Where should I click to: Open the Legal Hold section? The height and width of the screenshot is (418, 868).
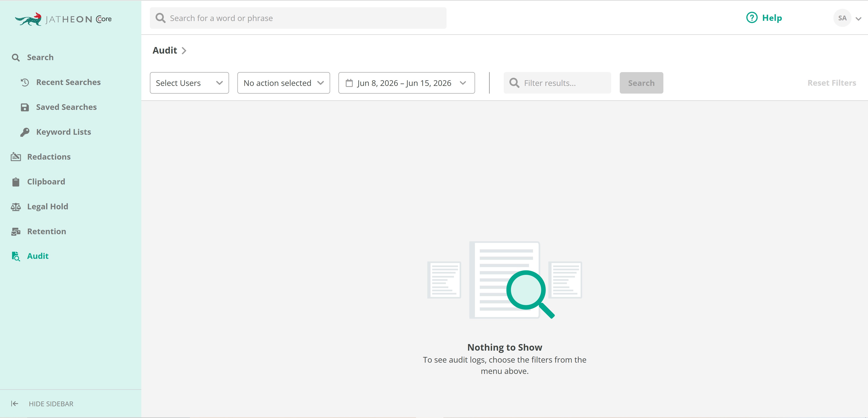point(47,206)
